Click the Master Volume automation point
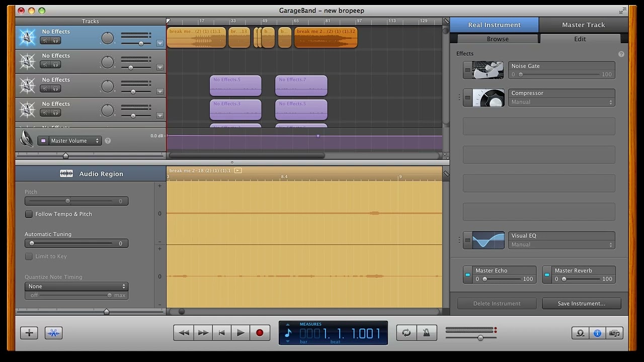 [x=317, y=136]
